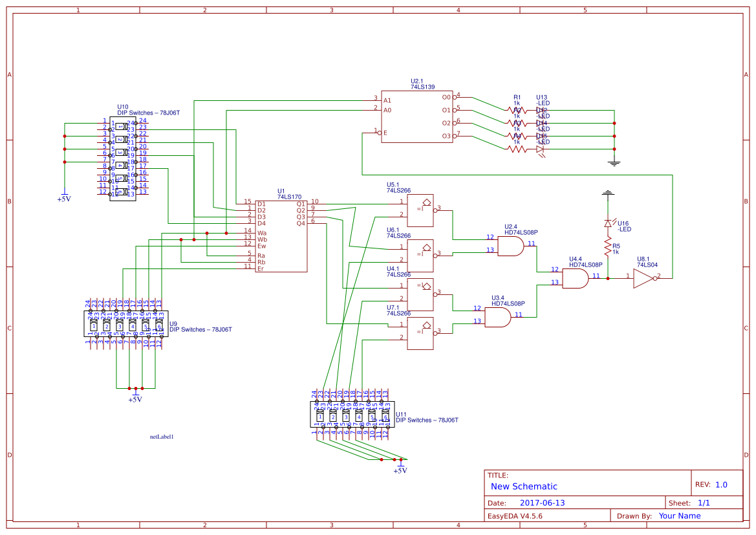This screenshot has height=535, width=756.
Task: Select resistor R1 1k near the LEDs
Action: tap(515, 111)
